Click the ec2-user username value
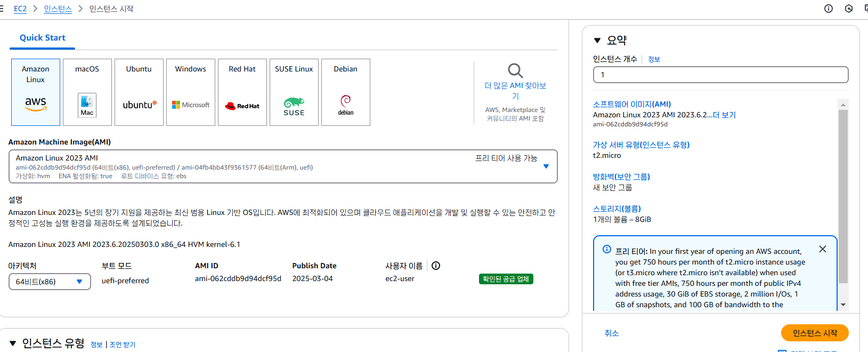 (x=400, y=278)
